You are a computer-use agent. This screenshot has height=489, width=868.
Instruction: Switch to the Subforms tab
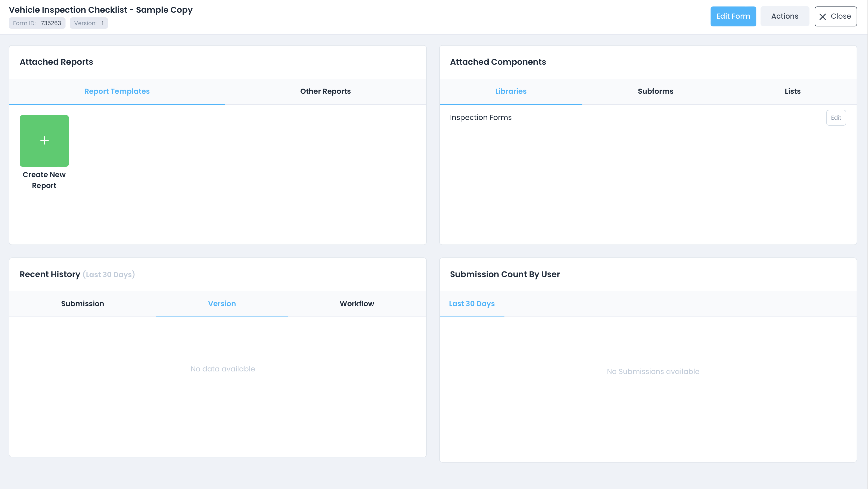click(x=655, y=91)
